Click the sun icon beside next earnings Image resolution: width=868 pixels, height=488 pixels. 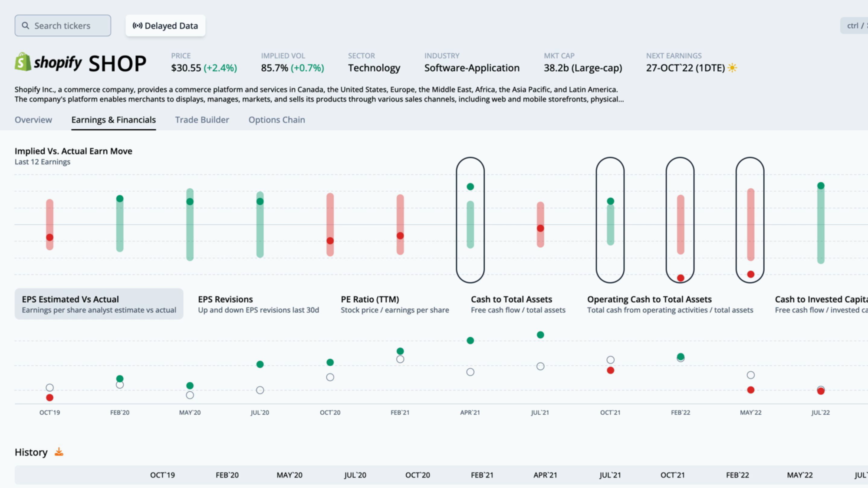[732, 68]
